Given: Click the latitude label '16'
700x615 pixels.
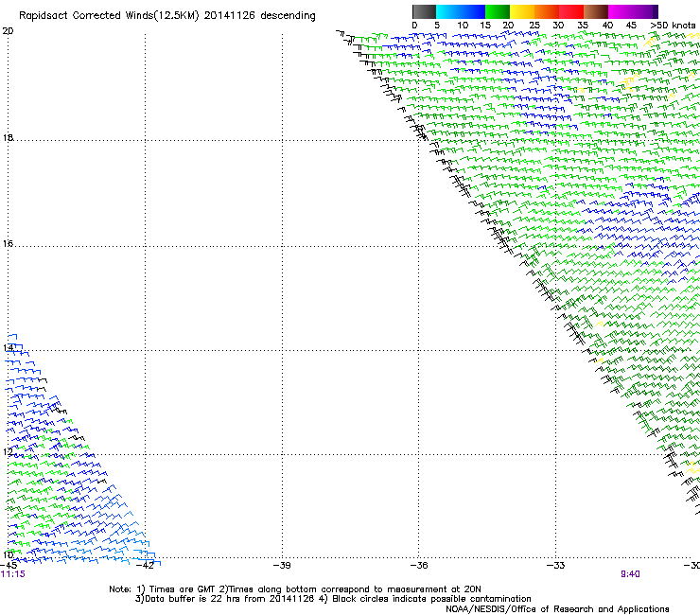Looking at the screenshot, I should tap(8, 243).
